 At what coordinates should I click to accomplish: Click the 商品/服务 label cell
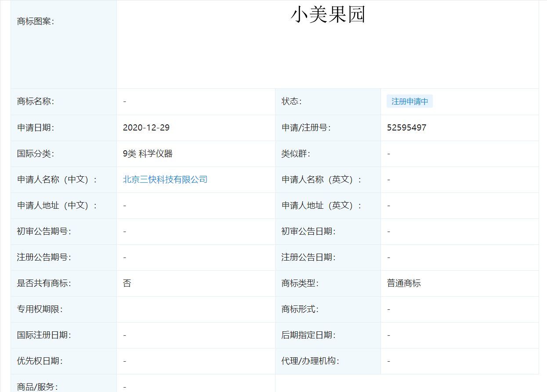pyautogui.click(x=64, y=383)
